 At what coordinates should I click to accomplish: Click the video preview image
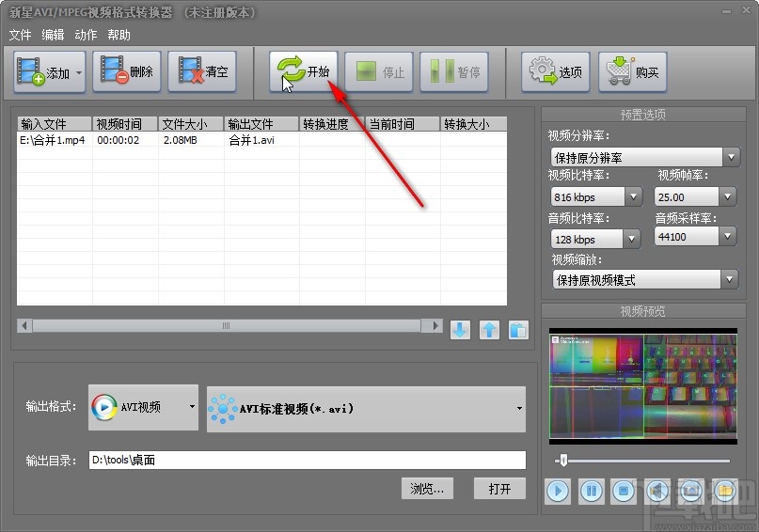pyautogui.click(x=642, y=386)
